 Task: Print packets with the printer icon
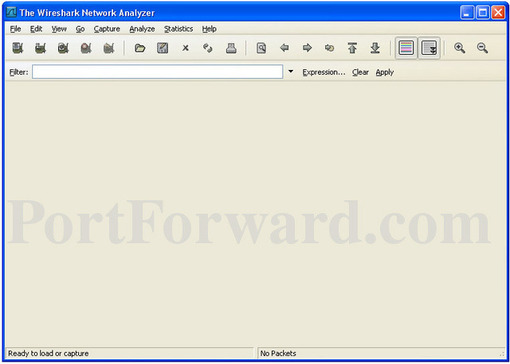click(x=231, y=48)
